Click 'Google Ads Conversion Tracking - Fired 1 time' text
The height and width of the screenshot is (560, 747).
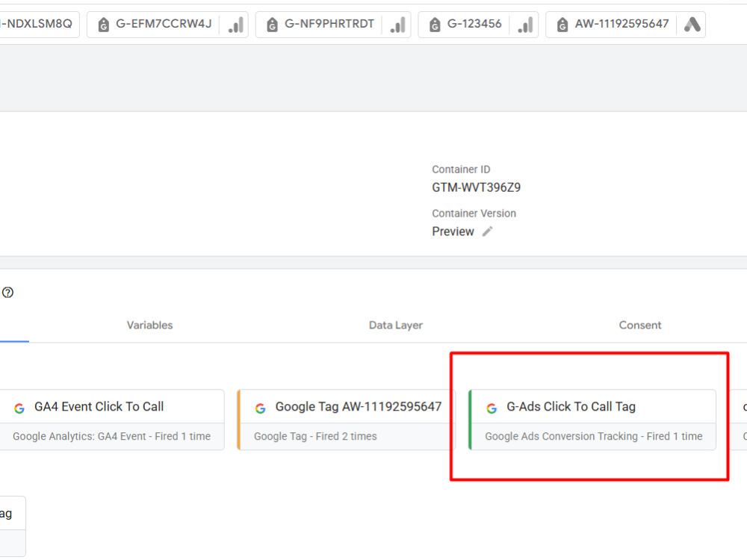click(x=594, y=436)
